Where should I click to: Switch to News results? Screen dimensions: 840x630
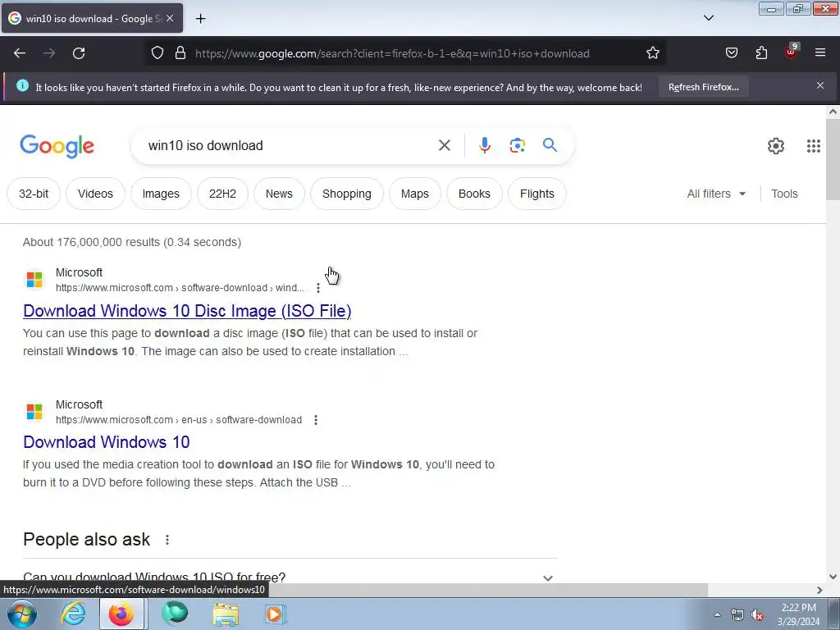(x=279, y=194)
